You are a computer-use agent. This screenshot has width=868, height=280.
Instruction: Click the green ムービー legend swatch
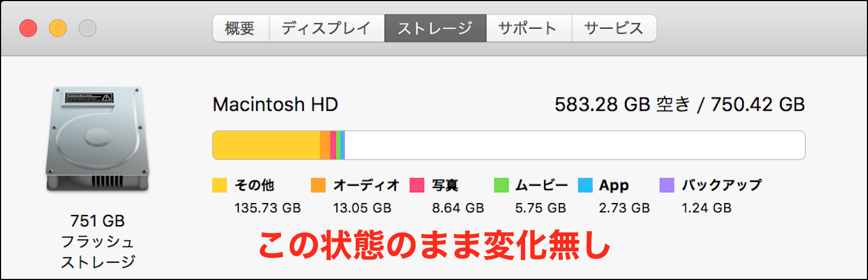[x=501, y=185]
